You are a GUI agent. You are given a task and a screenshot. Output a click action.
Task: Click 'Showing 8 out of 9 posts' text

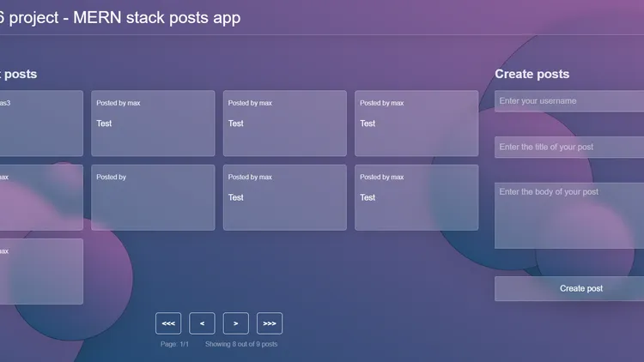[x=241, y=344]
